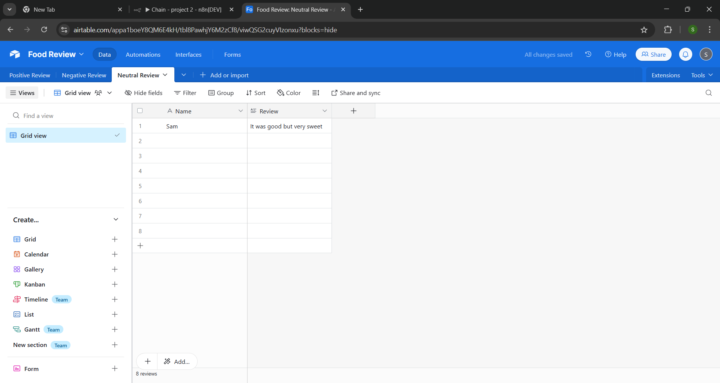
Task: Click the row height icon
Action: point(316,93)
